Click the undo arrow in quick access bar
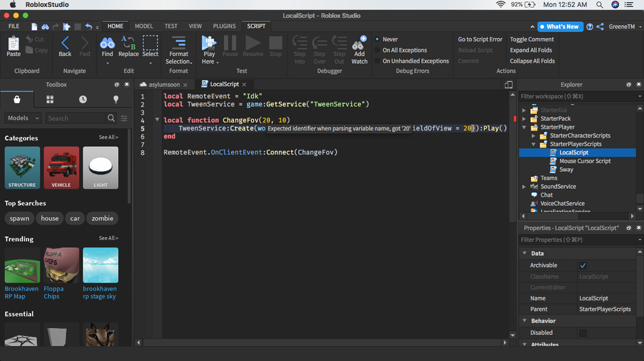The width and height of the screenshot is (644, 361). [x=89, y=27]
